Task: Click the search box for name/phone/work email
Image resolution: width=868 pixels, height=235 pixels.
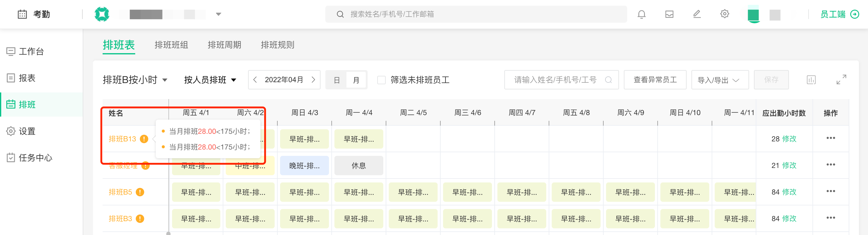Action: coord(476,14)
